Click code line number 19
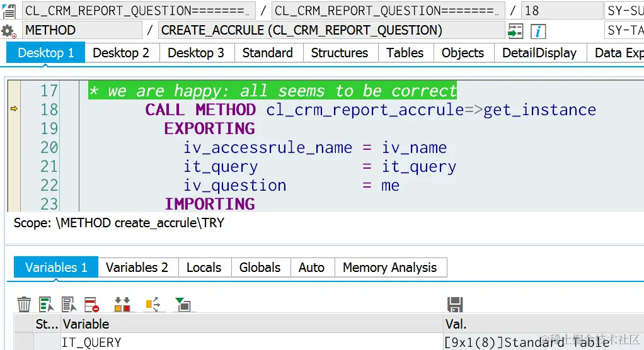Viewport: 644px width, 350px height. [49, 128]
